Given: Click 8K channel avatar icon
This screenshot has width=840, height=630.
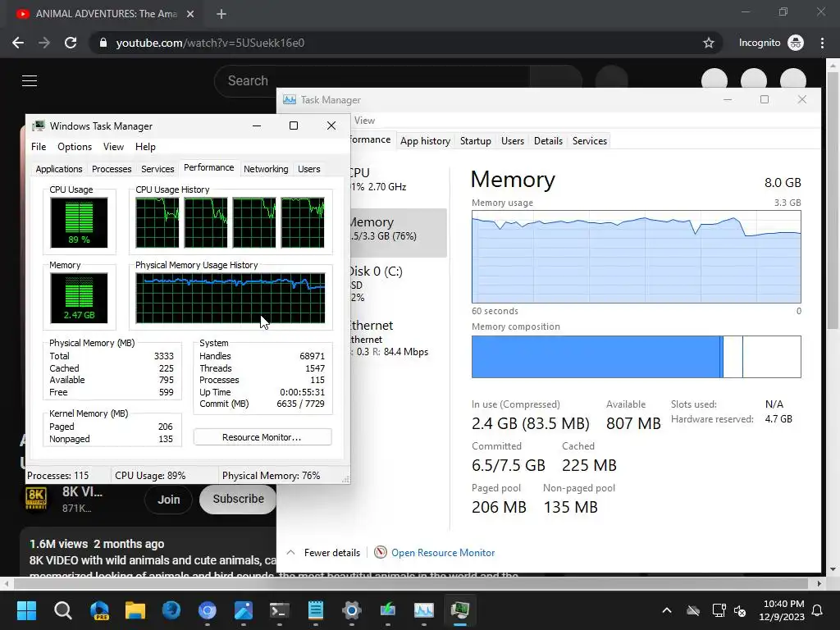Looking at the screenshot, I should (36, 499).
